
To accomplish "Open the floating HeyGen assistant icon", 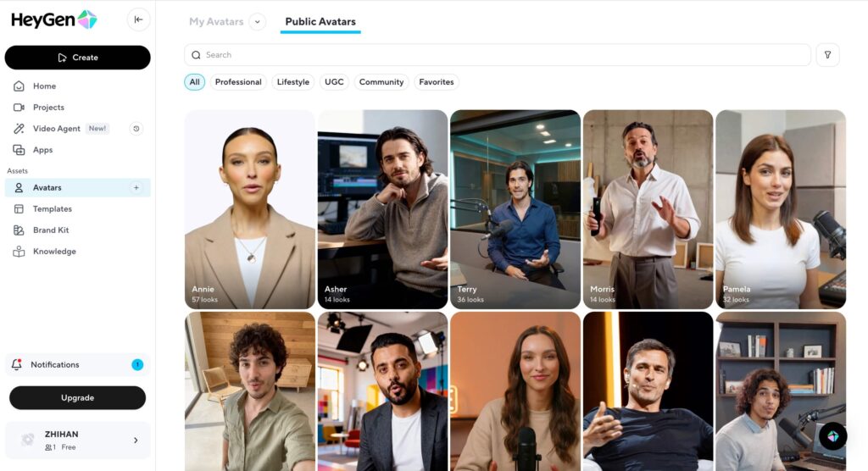I will [832, 436].
